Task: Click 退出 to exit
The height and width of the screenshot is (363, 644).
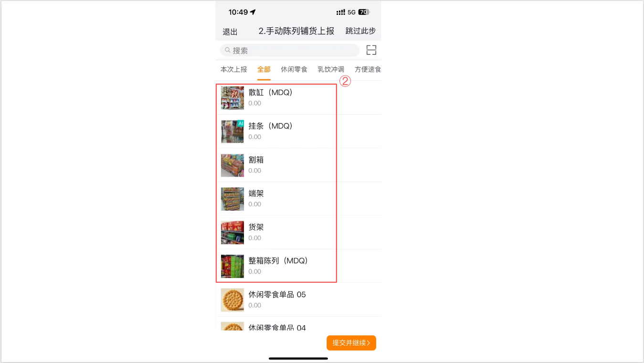Action: tap(230, 32)
